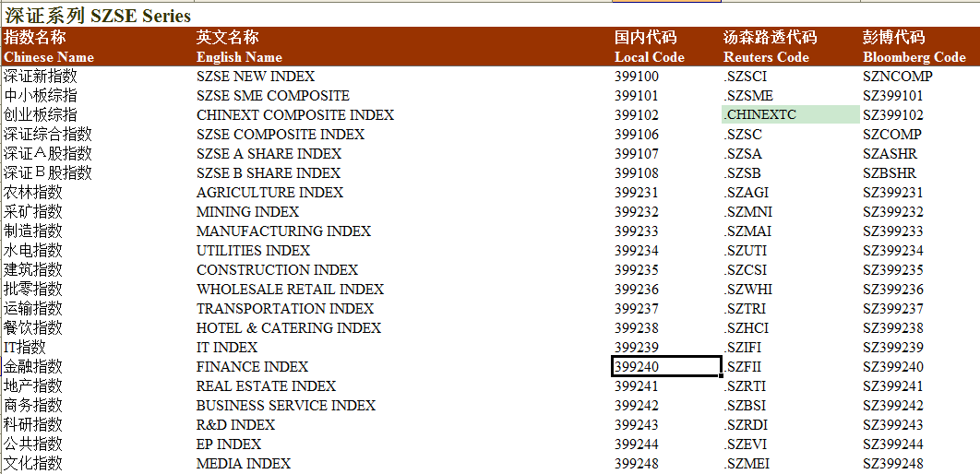Select cell SZSE COMPOSITE INDEX
The image size is (980, 474).
pos(280,135)
